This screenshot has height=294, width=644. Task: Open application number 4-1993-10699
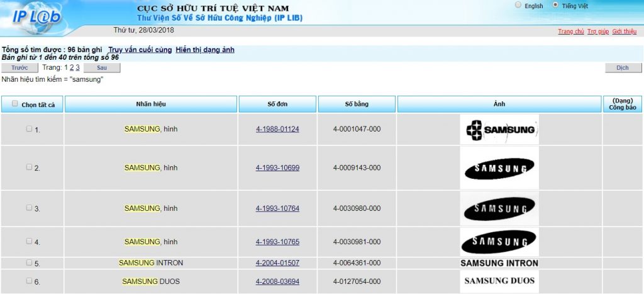277,167
